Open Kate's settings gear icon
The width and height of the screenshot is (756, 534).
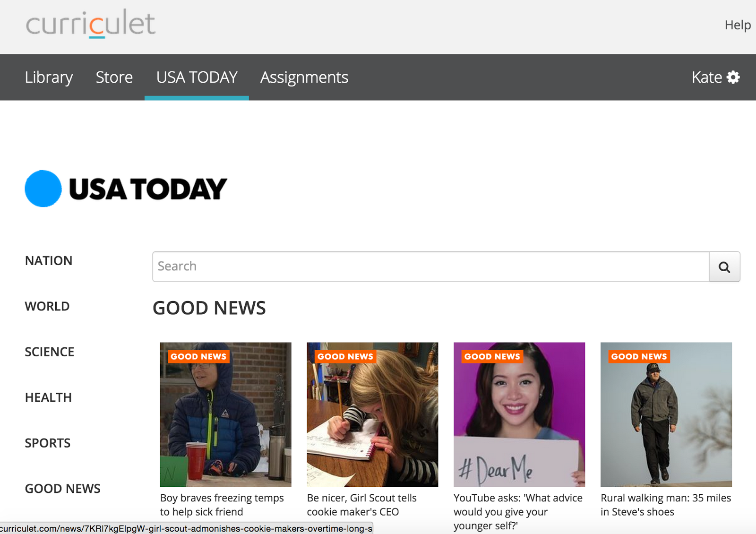click(x=733, y=77)
